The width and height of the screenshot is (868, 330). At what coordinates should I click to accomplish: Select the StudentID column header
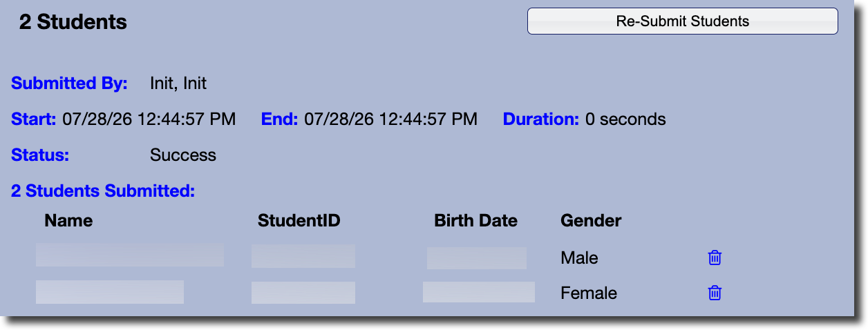click(299, 221)
